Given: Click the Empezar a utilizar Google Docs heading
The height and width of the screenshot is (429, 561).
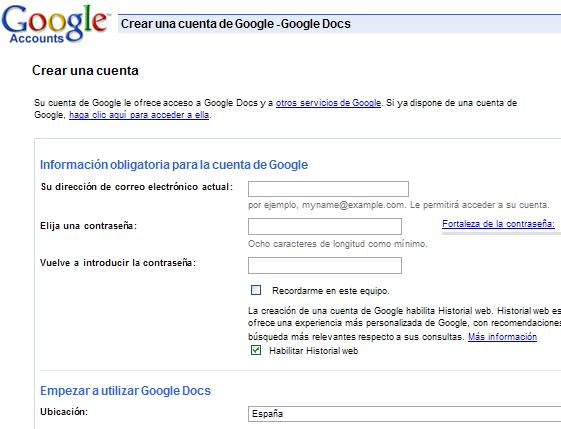Looking at the screenshot, I should coord(125,391).
